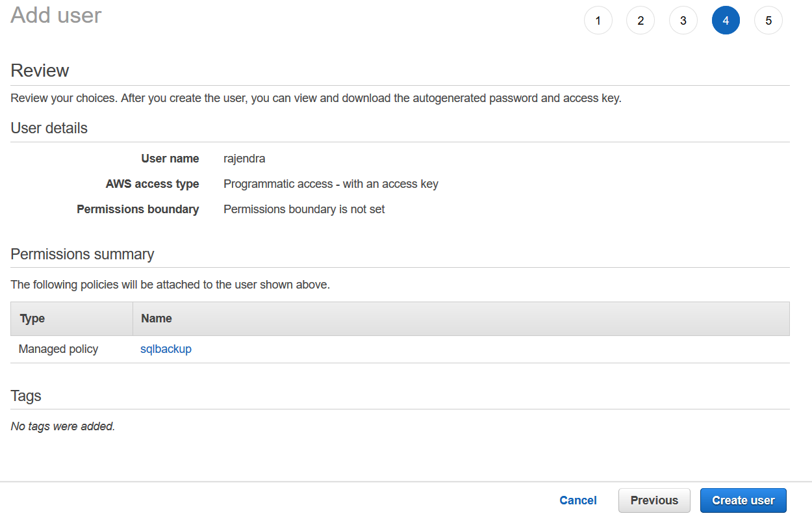Viewport: 812px width, 518px height.
Task: Jump to step 2 circle
Action: coord(641,21)
